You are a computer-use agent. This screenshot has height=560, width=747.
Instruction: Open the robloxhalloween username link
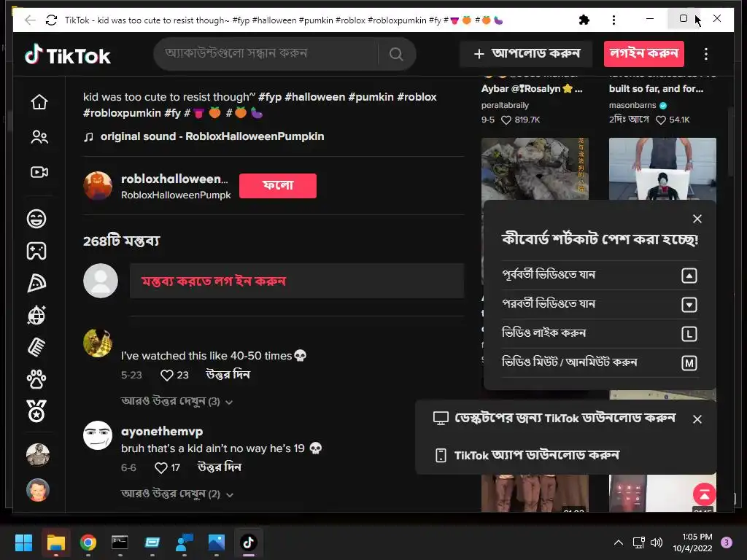point(174,179)
